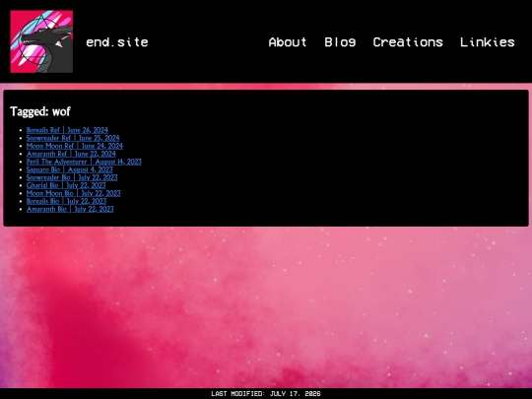This screenshot has height=399, width=532.
Task: Open Gharial Bio July 22, 2023 post
Action: 66,185
